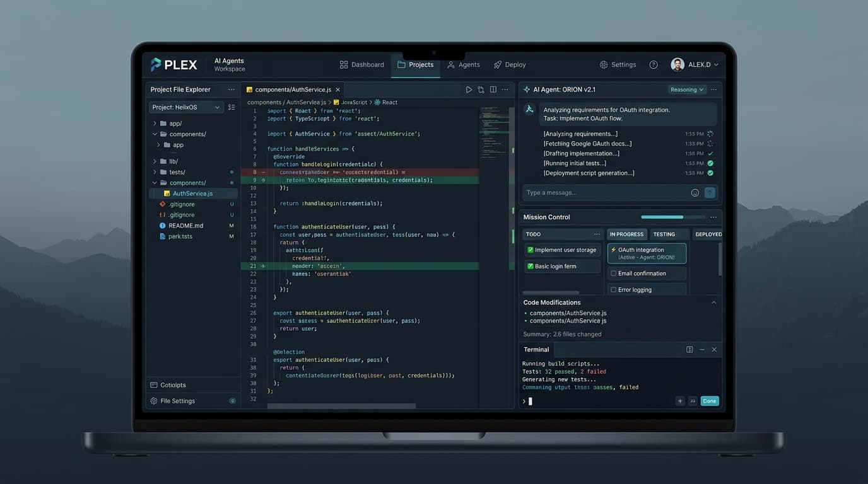
Task: Check the Error logging task
Action: (x=613, y=290)
